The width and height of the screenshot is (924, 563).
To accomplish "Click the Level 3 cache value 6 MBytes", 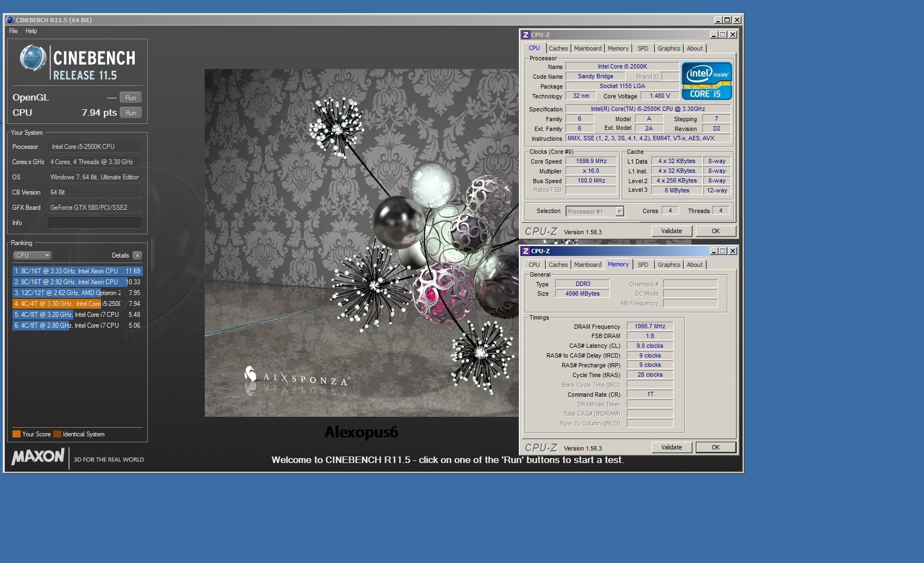I will pyautogui.click(x=677, y=190).
